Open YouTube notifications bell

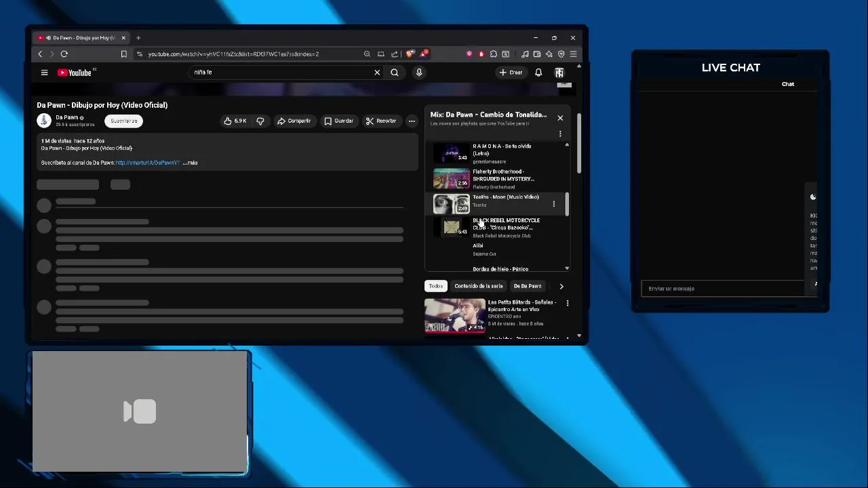tap(538, 73)
